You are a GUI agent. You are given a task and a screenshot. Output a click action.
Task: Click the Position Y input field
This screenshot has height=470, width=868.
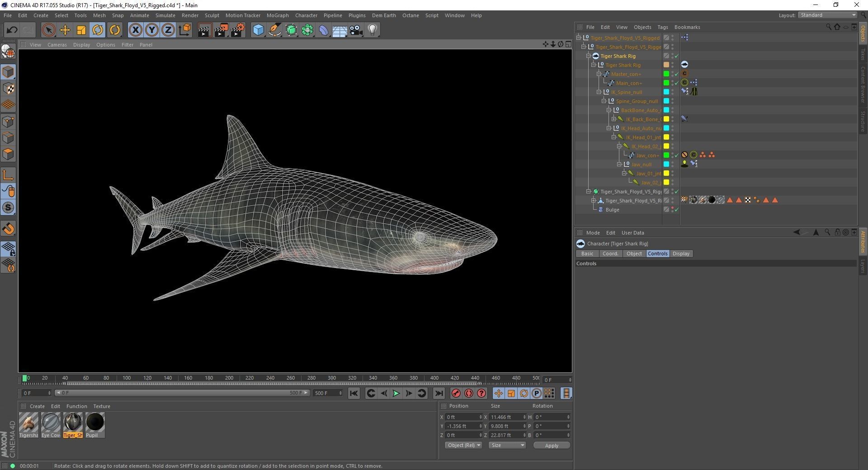pyautogui.click(x=463, y=427)
